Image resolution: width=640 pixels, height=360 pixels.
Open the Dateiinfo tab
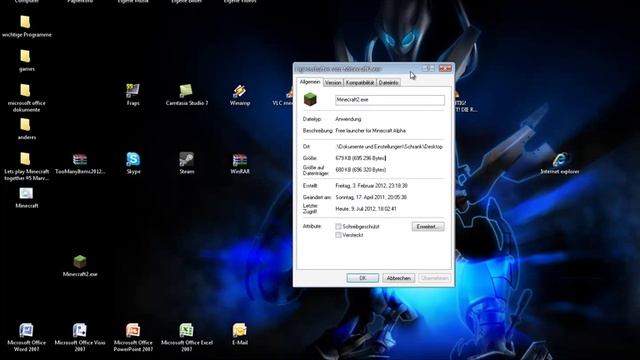coord(388,83)
